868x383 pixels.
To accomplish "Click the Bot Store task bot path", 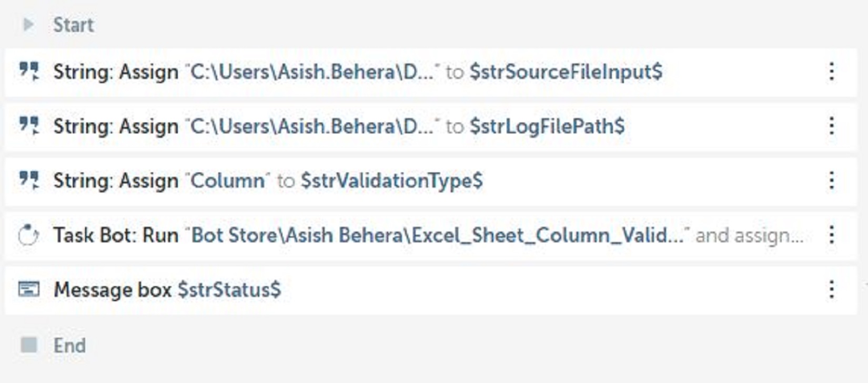I will (437, 235).
